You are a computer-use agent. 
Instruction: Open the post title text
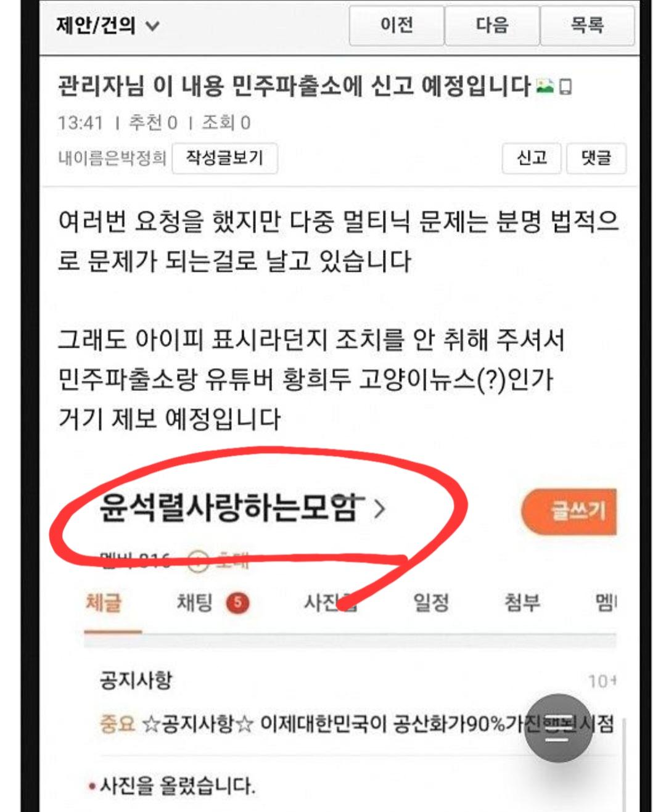tap(294, 86)
